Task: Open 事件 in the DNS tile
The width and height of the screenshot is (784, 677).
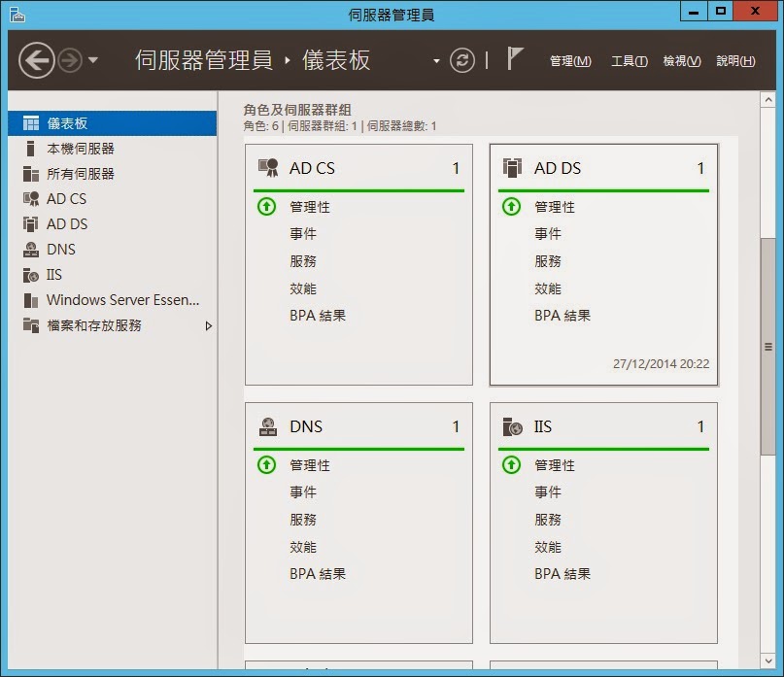Action: (303, 492)
